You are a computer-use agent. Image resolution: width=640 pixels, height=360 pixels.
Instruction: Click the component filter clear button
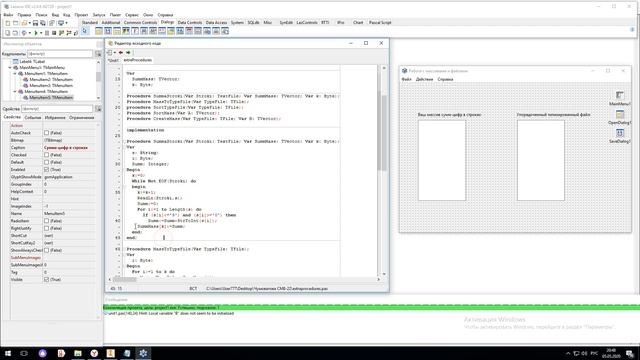[x=98, y=54]
